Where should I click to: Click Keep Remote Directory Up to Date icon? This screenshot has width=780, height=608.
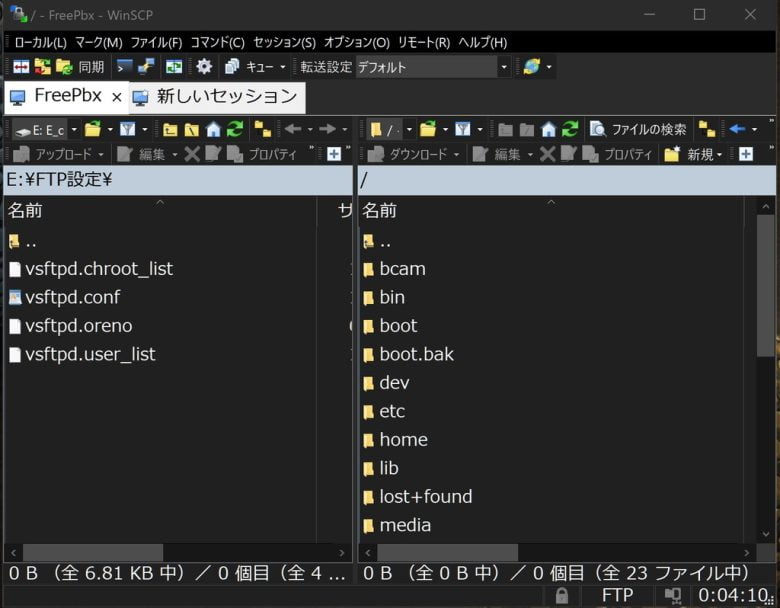point(43,67)
